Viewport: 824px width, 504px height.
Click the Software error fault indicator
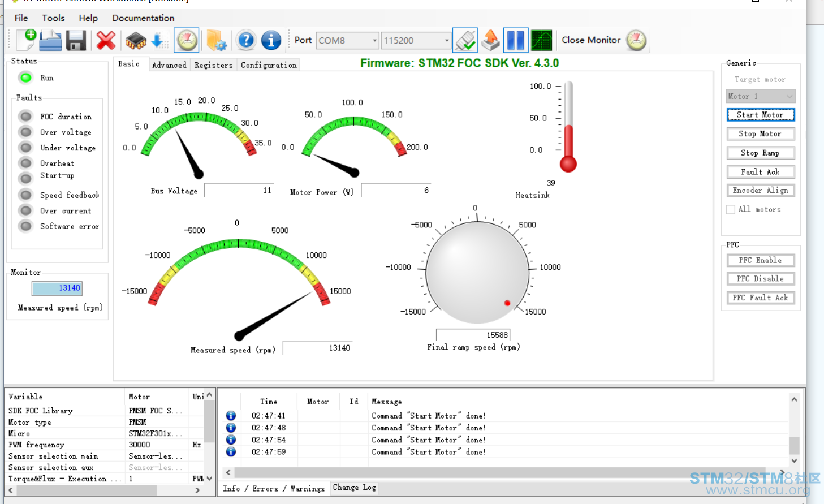tap(25, 226)
